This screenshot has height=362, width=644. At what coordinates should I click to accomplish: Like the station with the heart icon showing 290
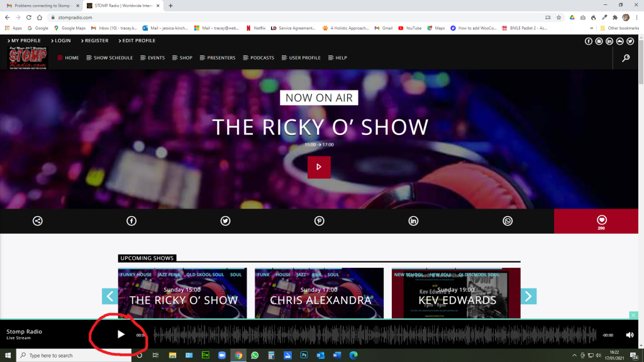click(x=602, y=221)
